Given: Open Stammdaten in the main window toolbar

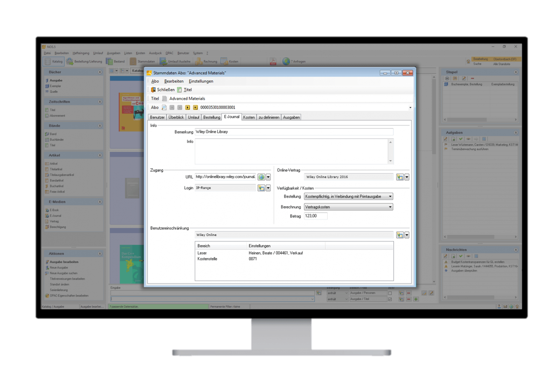Looking at the screenshot, I should 142,62.
